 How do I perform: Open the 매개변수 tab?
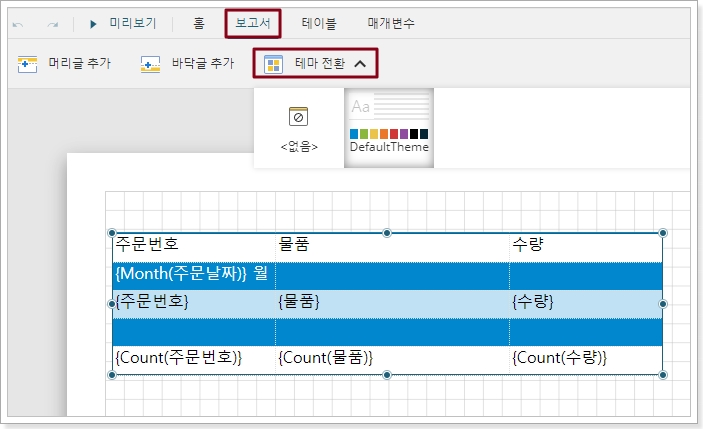[x=391, y=23]
